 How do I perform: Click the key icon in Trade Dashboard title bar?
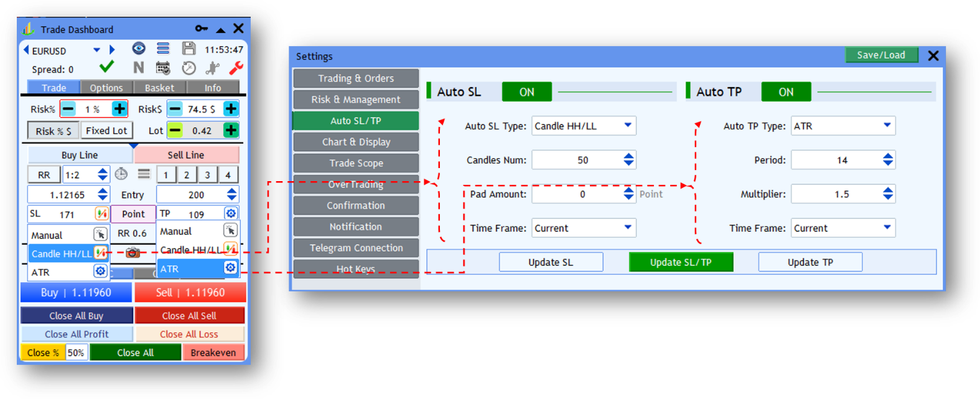(x=201, y=29)
